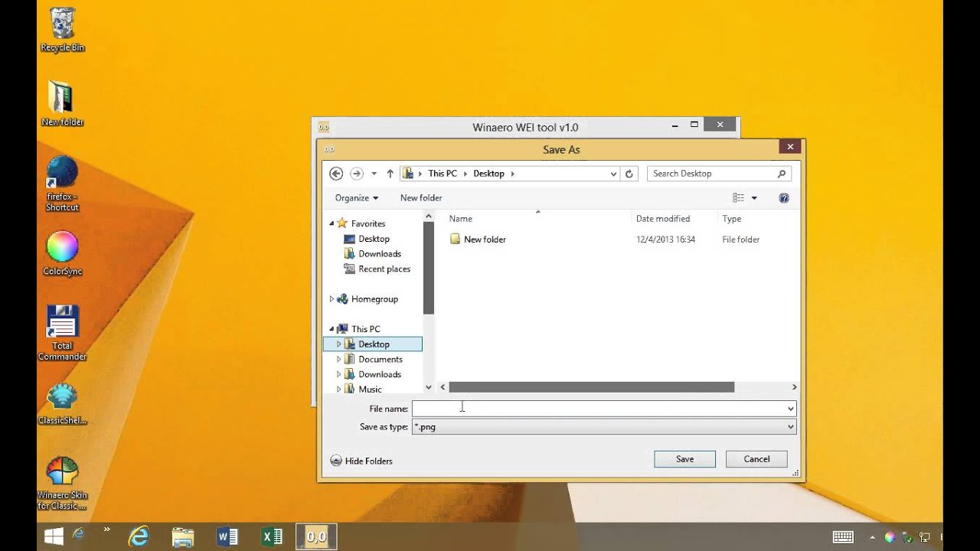This screenshot has height=551, width=980.
Task: Select Desktop under Favorites
Action: tap(374, 239)
